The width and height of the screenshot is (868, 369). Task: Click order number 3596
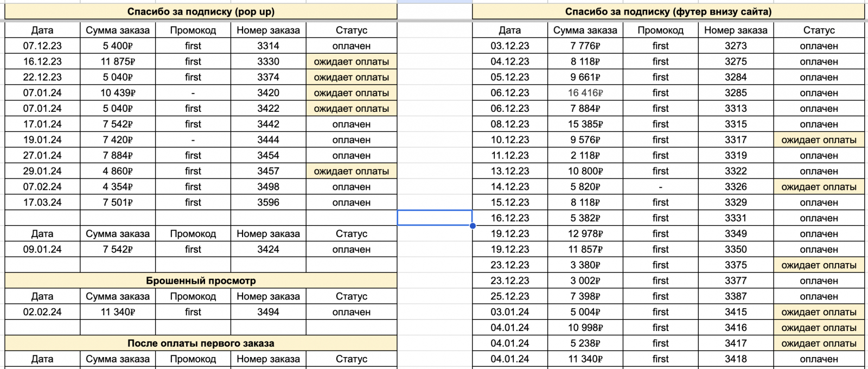268,202
